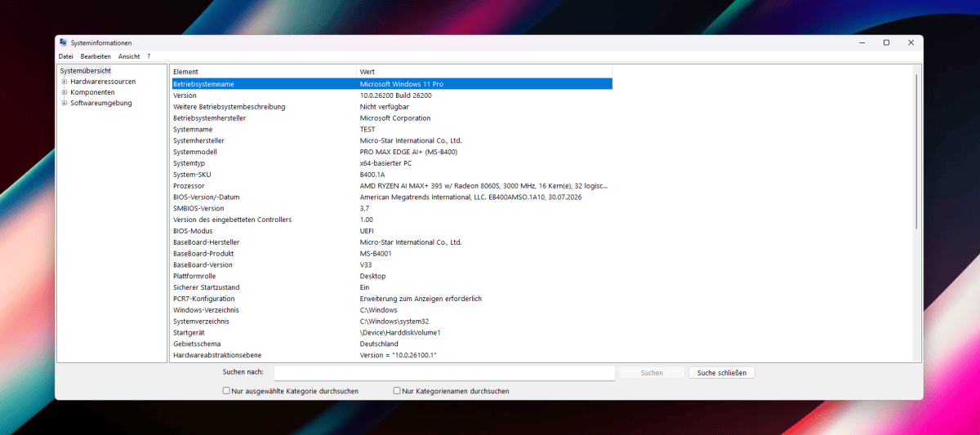Screen dimensions: 980x435
Task: Click the Suche schließen button
Action: [x=722, y=373]
